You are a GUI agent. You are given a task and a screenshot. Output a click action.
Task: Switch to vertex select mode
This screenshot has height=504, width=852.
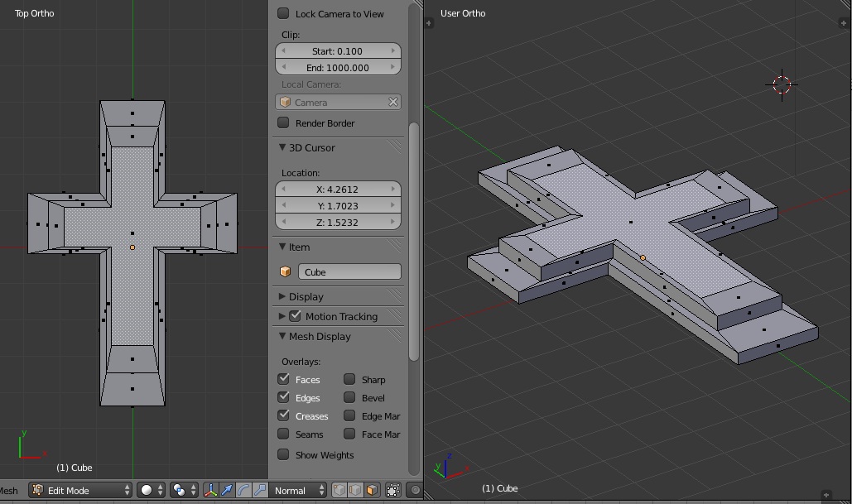tap(339, 490)
